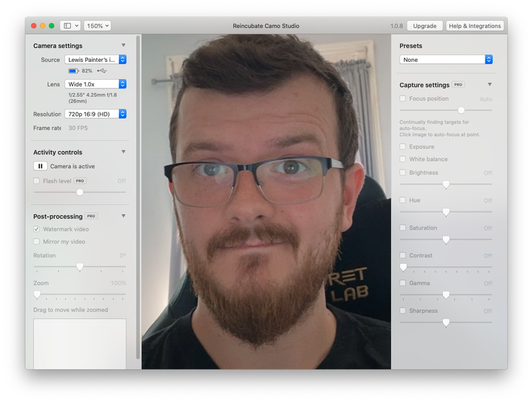Open the 150% zoom level menu
Viewport: 532px width, 402px height.
[x=97, y=26]
